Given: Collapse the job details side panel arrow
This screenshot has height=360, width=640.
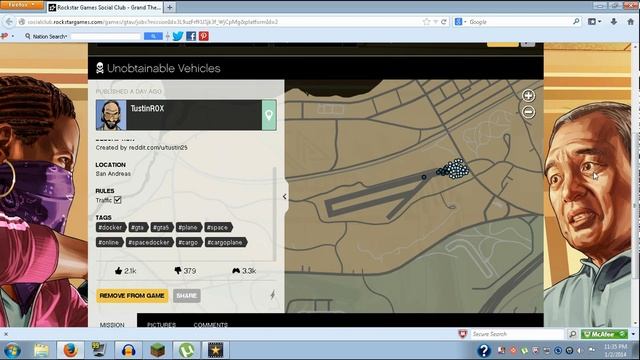Looking at the screenshot, I should pyautogui.click(x=284, y=197).
